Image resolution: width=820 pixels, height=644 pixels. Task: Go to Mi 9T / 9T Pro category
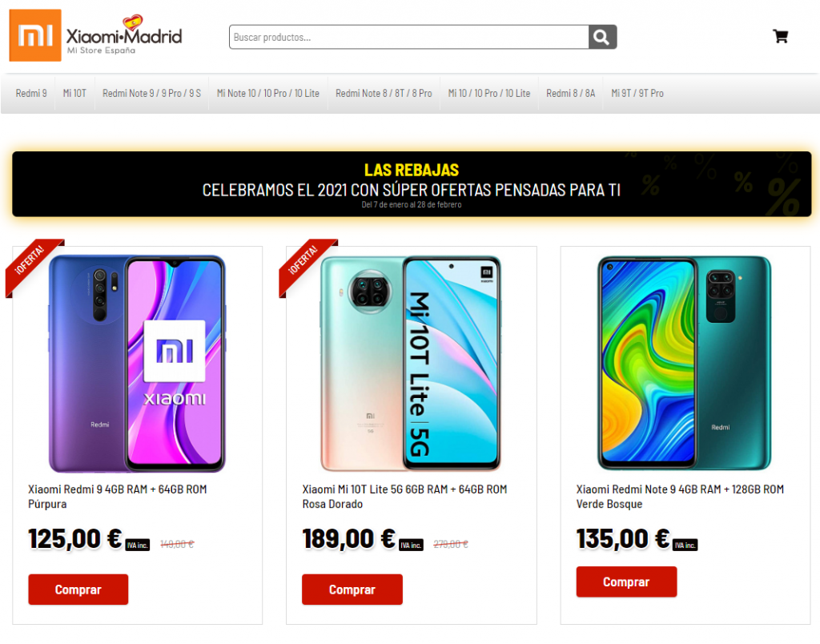point(637,93)
